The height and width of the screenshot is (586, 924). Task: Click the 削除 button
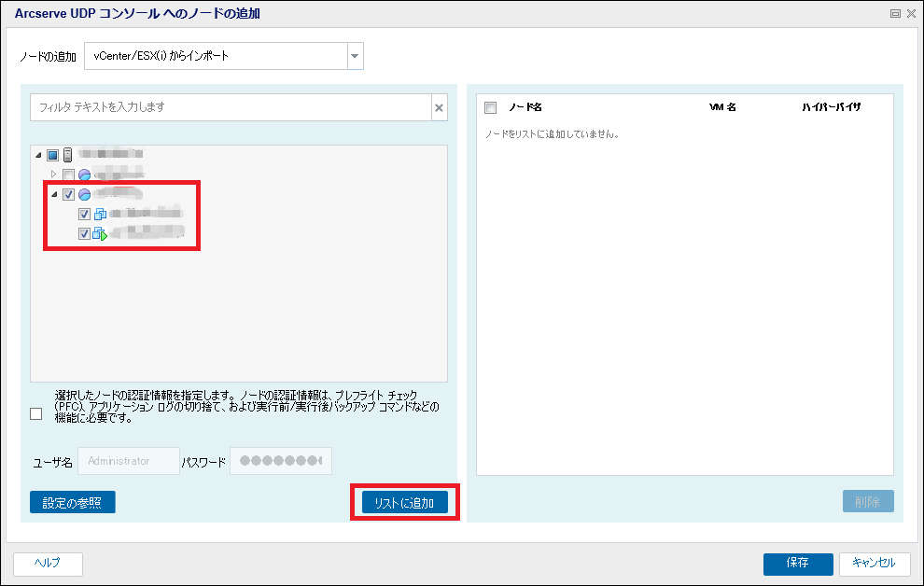pyautogui.click(x=868, y=501)
